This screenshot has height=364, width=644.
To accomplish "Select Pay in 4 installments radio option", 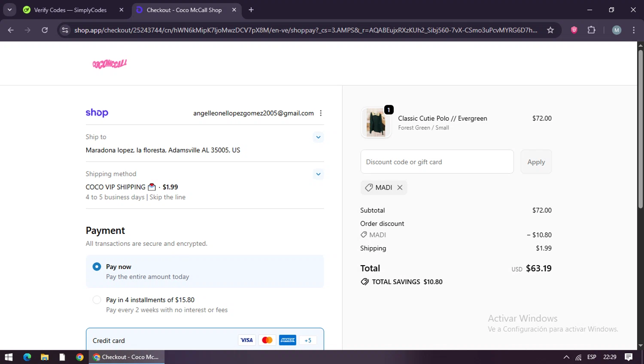I will pos(97,300).
